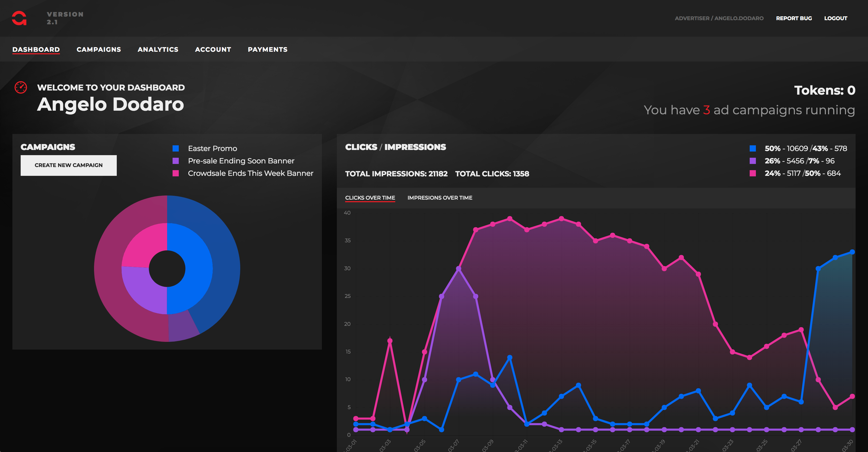The image size is (868, 452).
Task: Select the Dashboard navigation tab
Action: click(36, 50)
